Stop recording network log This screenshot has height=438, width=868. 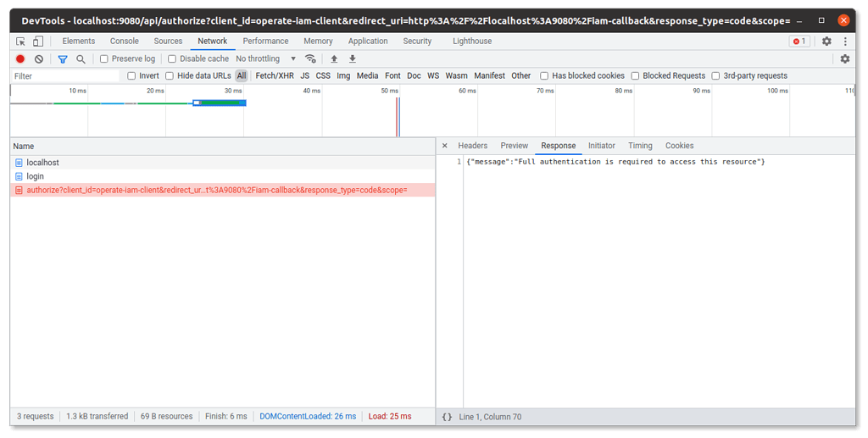(x=20, y=58)
